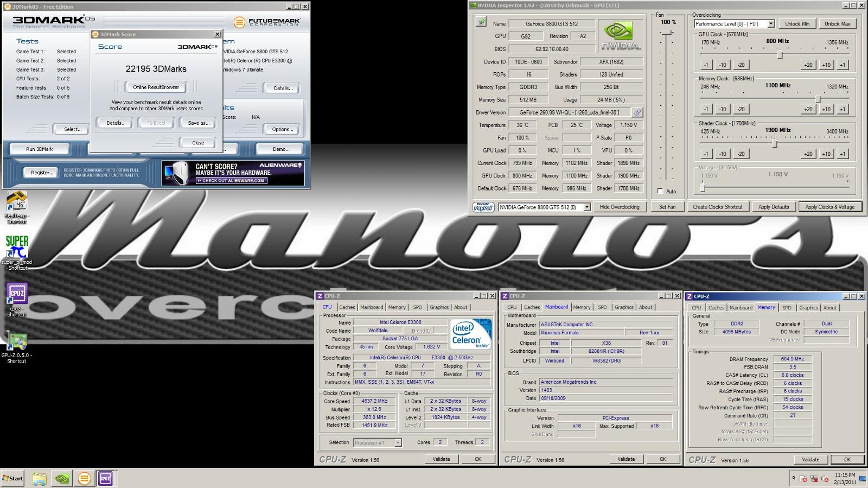Click upload screenshot icon in NVIDIA Inspector

click(x=481, y=22)
